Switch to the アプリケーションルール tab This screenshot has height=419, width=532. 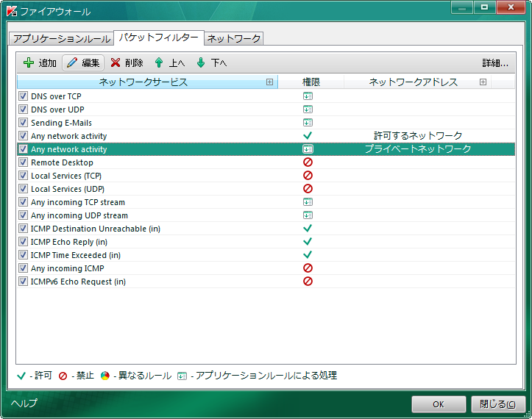coord(62,38)
